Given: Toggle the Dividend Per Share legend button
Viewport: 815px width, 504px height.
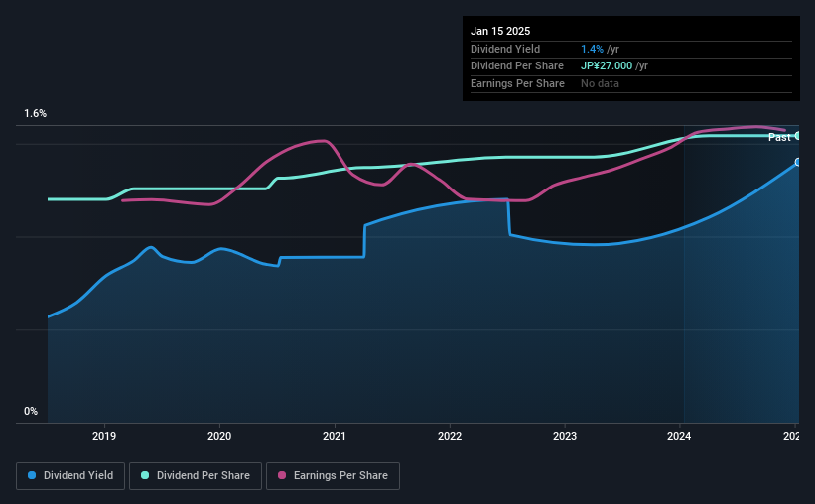Looking at the screenshot, I should coord(196,476).
